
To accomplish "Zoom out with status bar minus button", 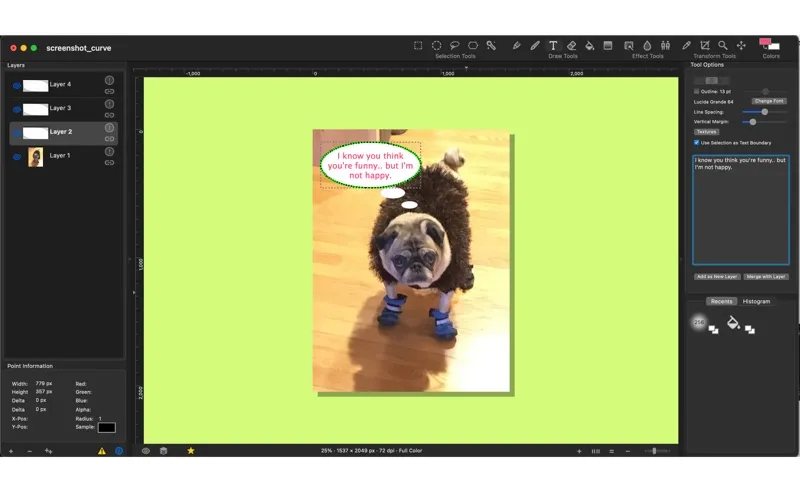I will coord(628,451).
